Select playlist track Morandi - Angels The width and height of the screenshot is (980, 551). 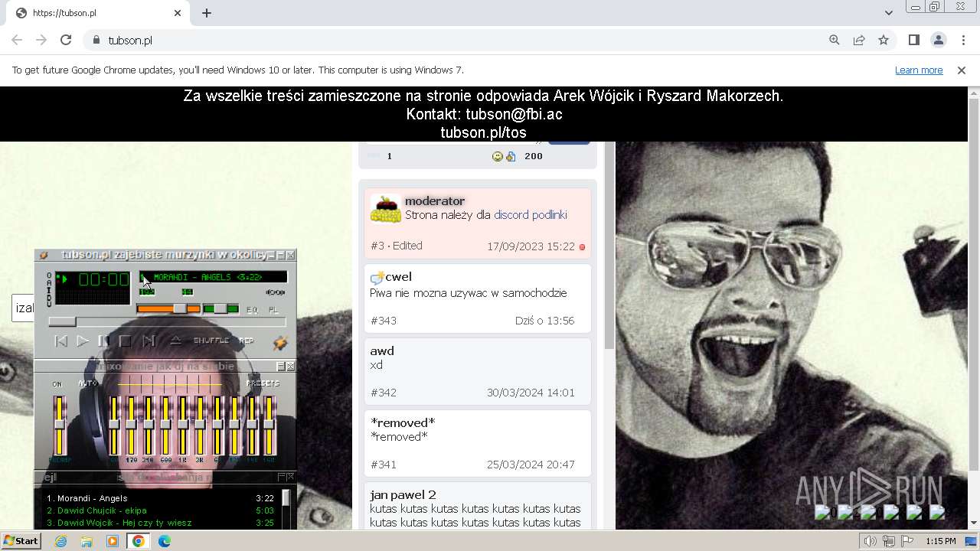point(160,498)
